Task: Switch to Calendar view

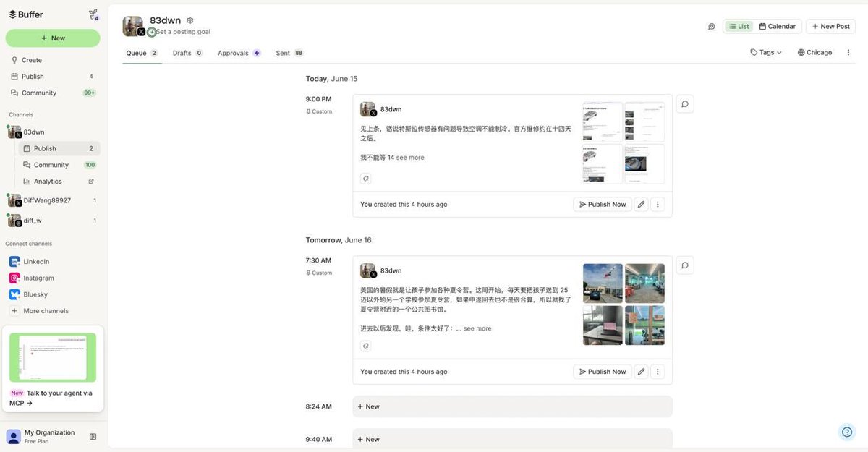Action: click(x=778, y=26)
